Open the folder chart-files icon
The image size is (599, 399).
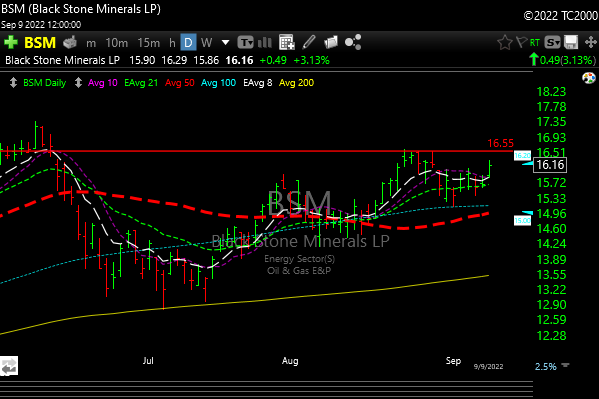pos(331,42)
